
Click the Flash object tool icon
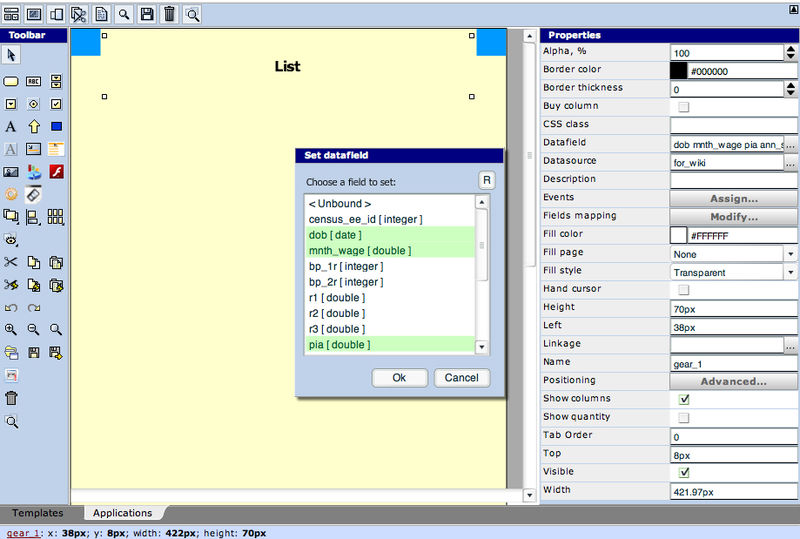(x=56, y=171)
